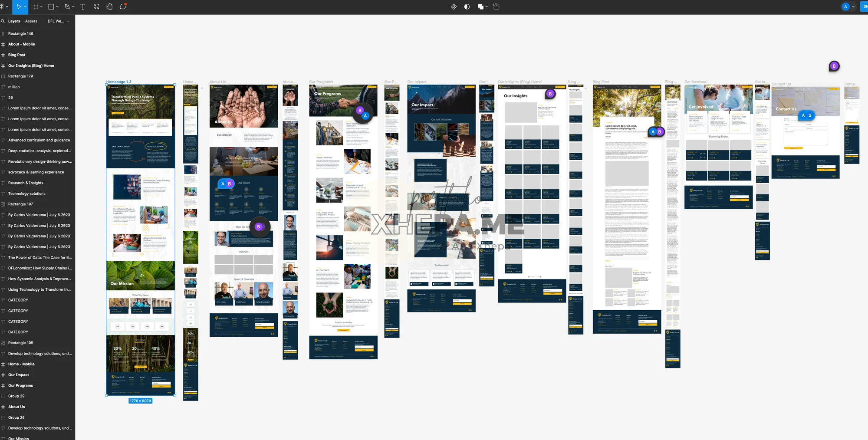Toggle Use as Mask
868x440 pixels.
[467, 7]
